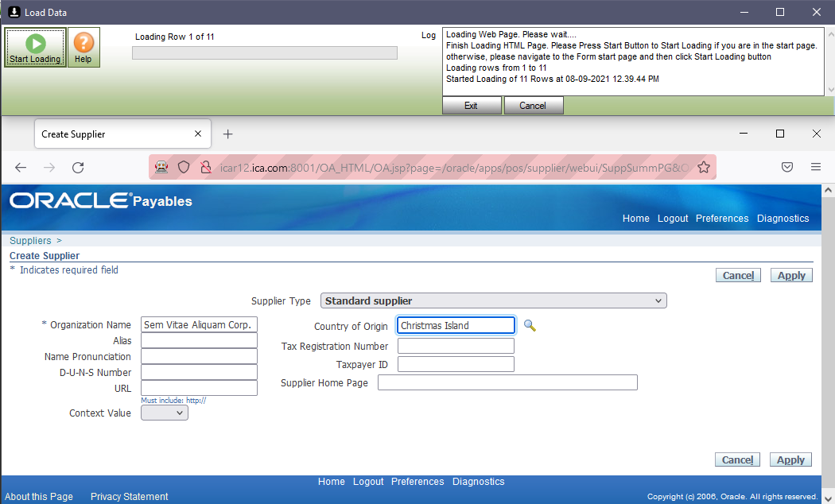Open Home link in top header
The image size is (835, 504).
tap(636, 218)
